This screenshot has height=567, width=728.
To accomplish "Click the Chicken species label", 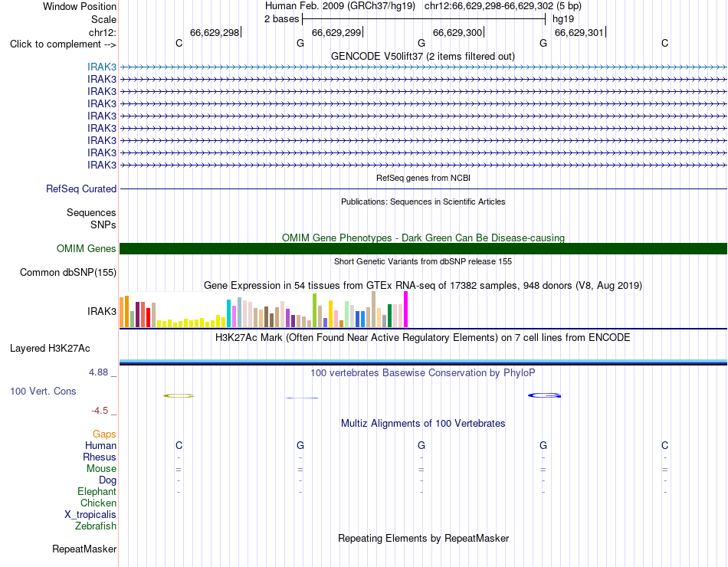I will pos(98,503).
